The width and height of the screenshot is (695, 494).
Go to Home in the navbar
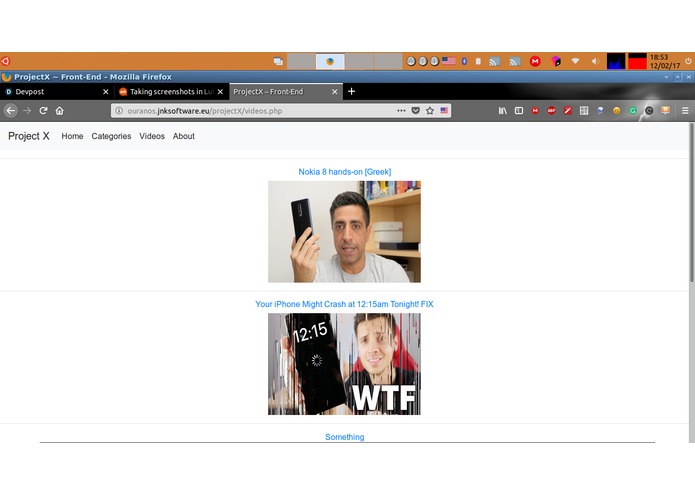72,136
